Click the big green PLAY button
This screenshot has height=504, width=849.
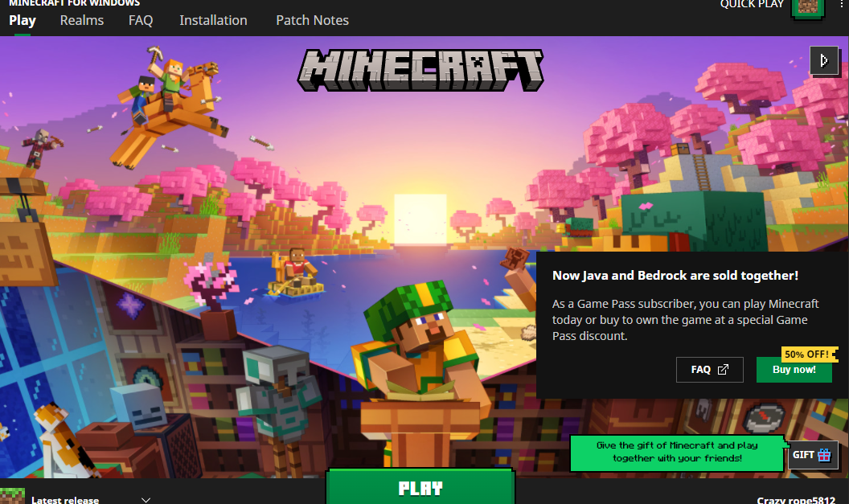pyautogui.click(x=420, y=487)
